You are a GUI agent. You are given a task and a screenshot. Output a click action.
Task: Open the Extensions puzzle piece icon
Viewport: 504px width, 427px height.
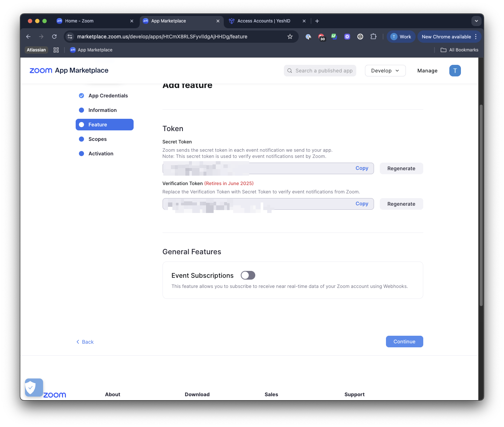click(x=373, y=37)
